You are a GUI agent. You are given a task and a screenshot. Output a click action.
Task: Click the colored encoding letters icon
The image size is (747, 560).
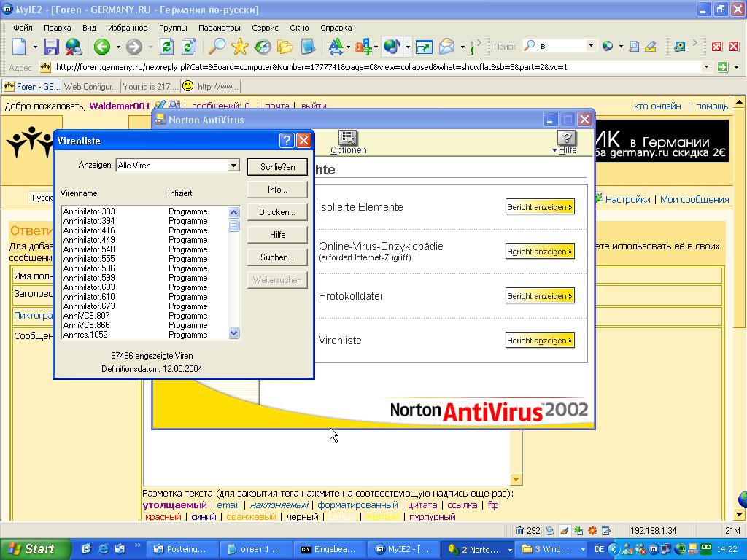click(x=363, y=47)
